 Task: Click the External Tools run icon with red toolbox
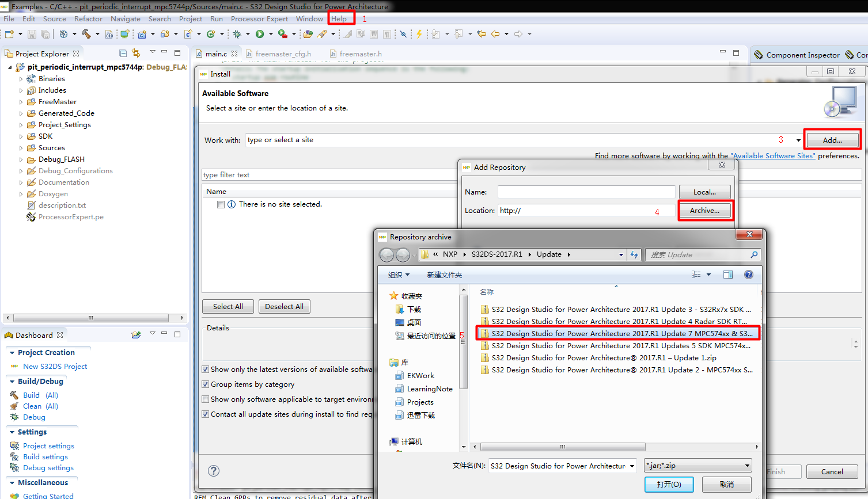(x=282, y=34)
